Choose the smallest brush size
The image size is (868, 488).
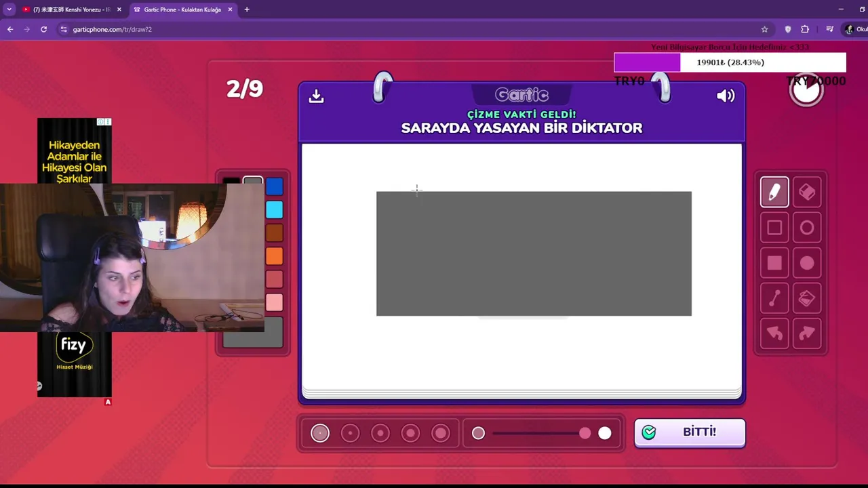point(320,433)
